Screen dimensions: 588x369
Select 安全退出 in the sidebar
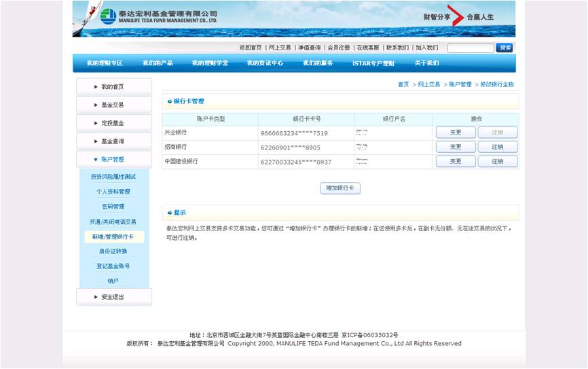click(114, 297)
